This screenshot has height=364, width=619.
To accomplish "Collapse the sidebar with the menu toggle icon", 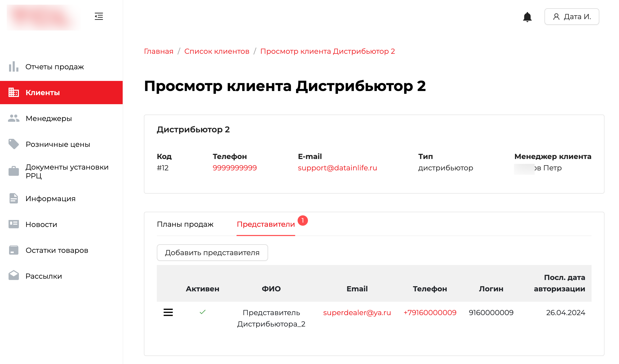I will (x=99, y=17).
